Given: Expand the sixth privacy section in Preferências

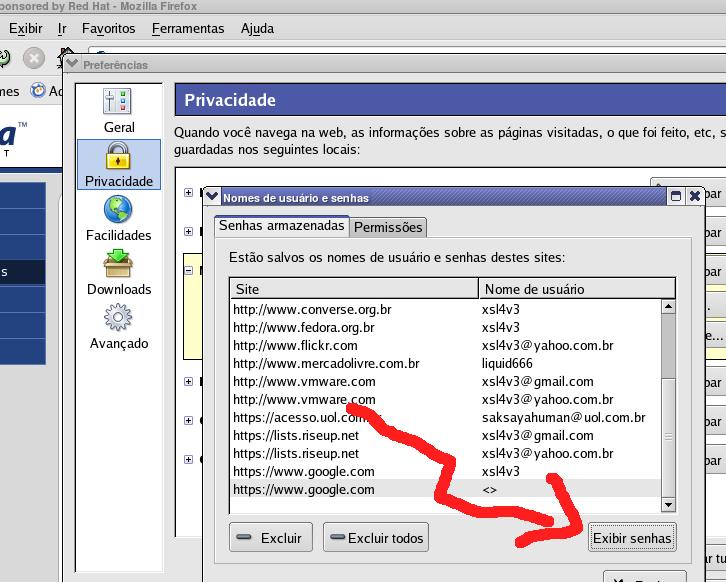Looking at the screenshot, I should click(x=188, y=459).
